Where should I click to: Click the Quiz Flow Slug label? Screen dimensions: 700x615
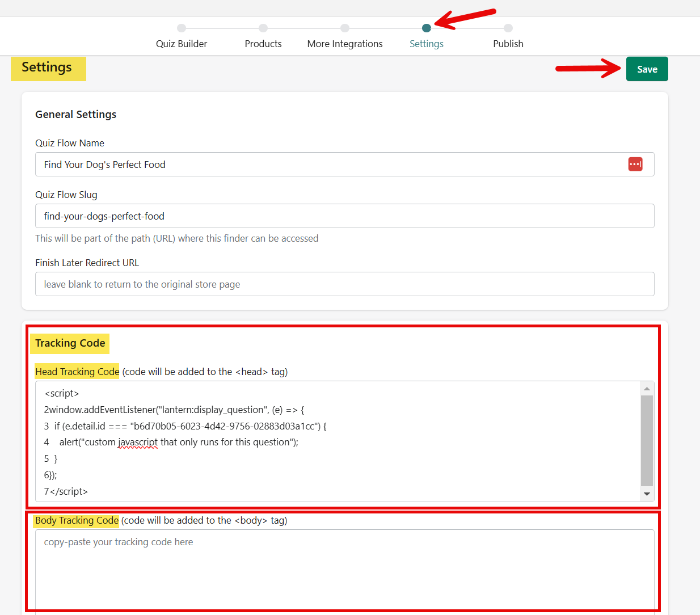[66, 195]
